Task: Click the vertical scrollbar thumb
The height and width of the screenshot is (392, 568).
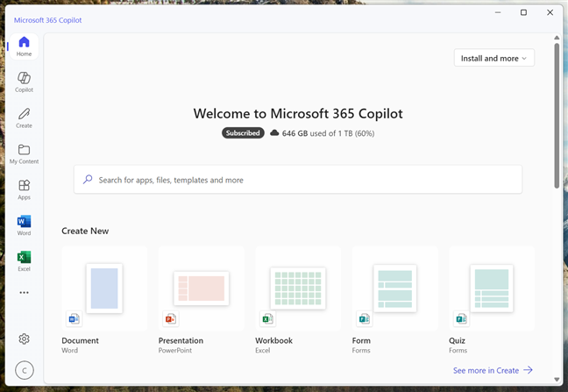Action: pos(557,116)
